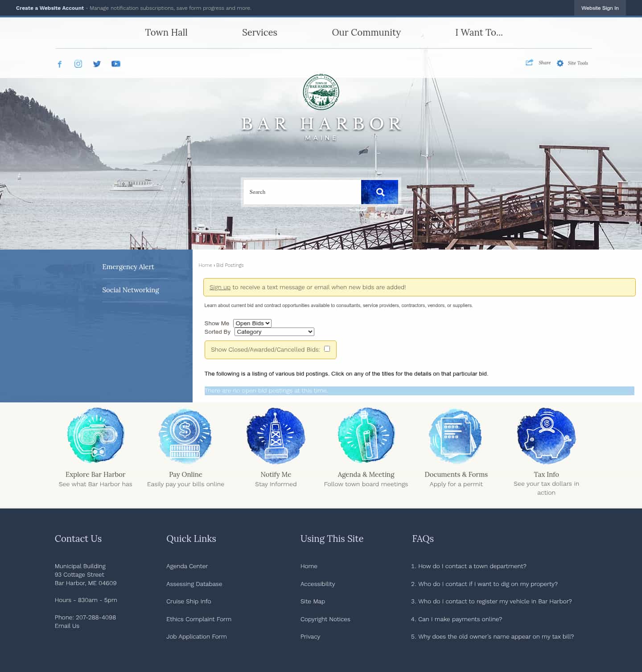
Task: Open the Show Me bids dropdown
Action: click(x=252, y=323)
